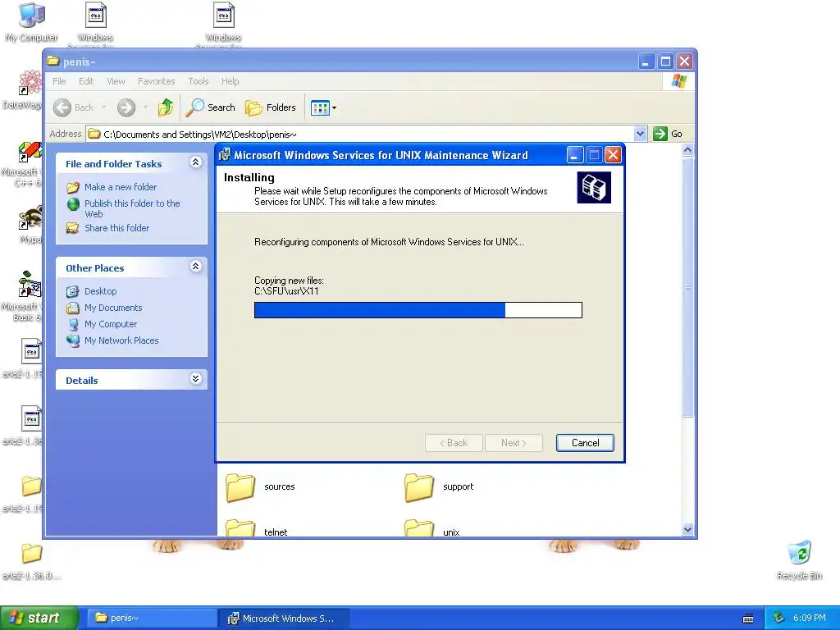Screen dimensions: 840x630
Task: Click the Explorer window folder title icon
Action: click(52, 61)
